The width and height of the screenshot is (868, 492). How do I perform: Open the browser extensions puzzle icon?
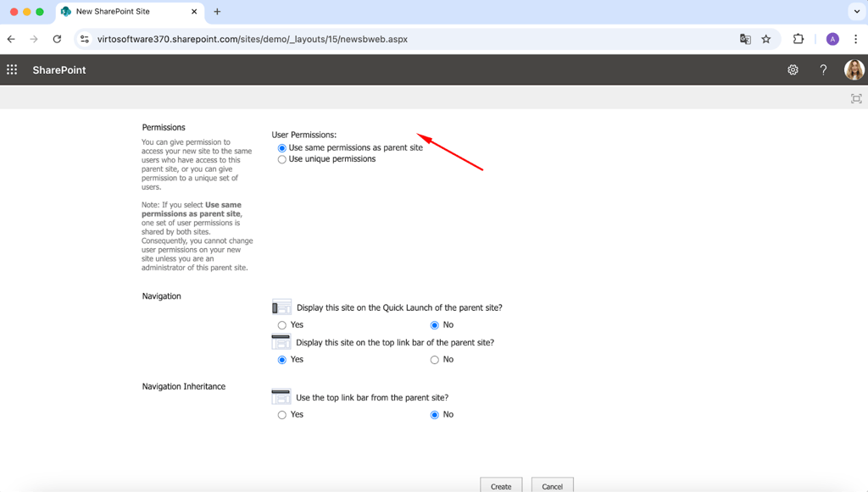coord(798,39)
